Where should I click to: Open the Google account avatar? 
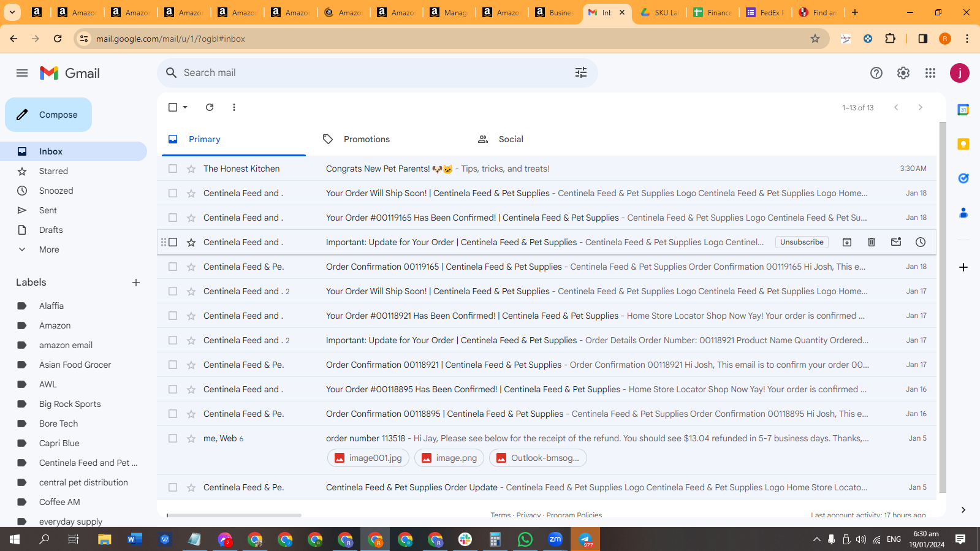click(x=959, y=73)
